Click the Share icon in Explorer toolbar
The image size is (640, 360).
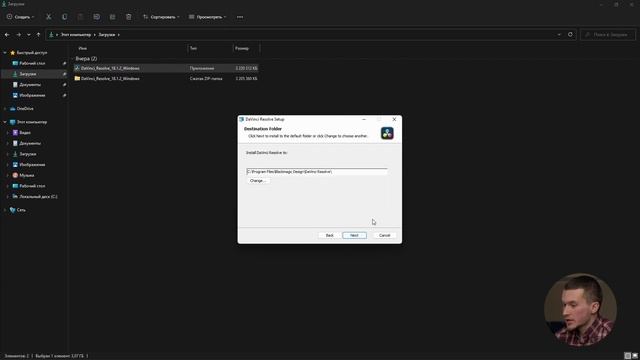point(112,17)
